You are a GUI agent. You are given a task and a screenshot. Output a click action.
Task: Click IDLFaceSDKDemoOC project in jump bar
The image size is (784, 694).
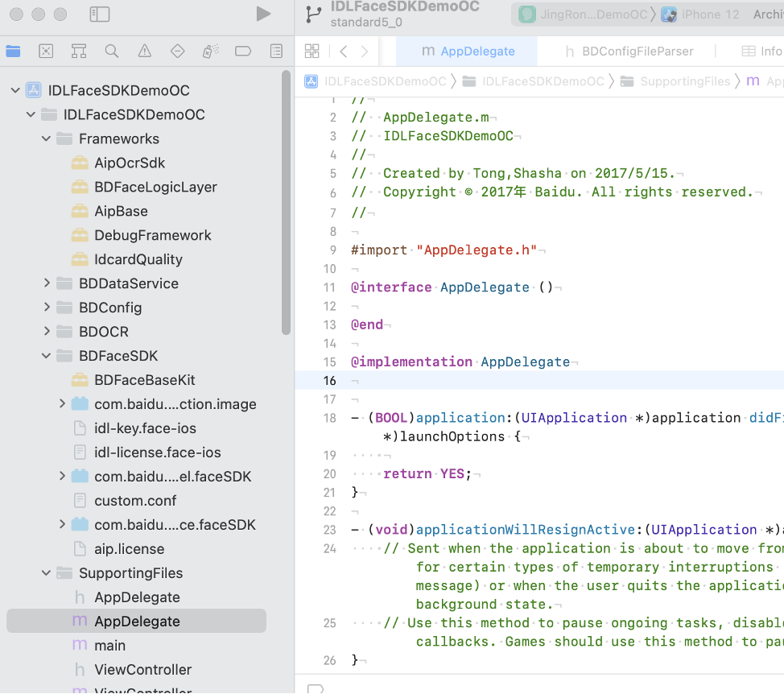pyautogui.click(x=375, y=81)
